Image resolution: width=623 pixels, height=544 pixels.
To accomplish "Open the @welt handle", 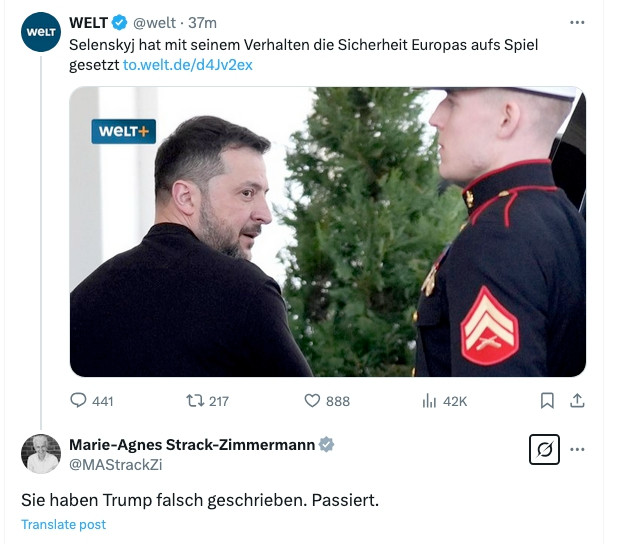I will (154, 23).
